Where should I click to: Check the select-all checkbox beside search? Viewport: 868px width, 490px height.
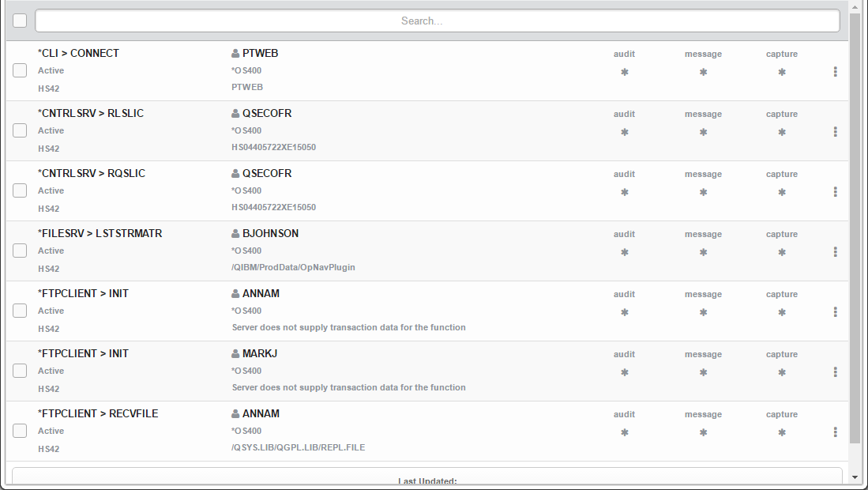pos(20,21)
